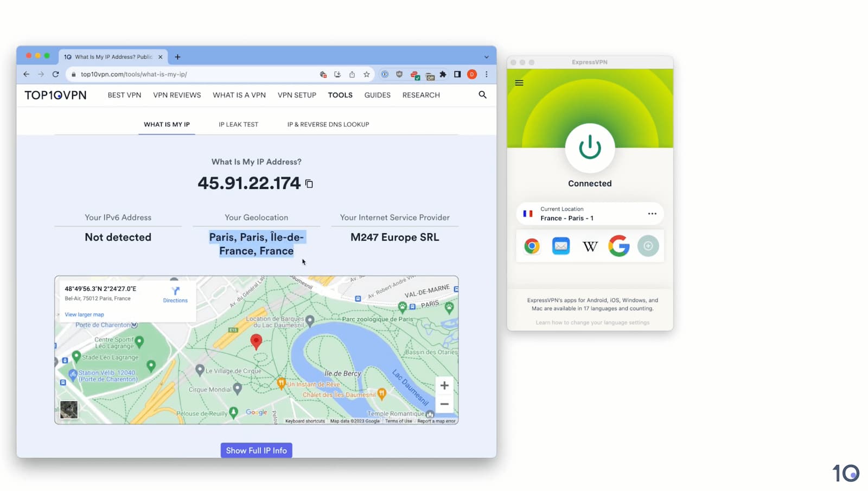
Task: Open the RESEARCH menu item
Action: tap(420, 95)
